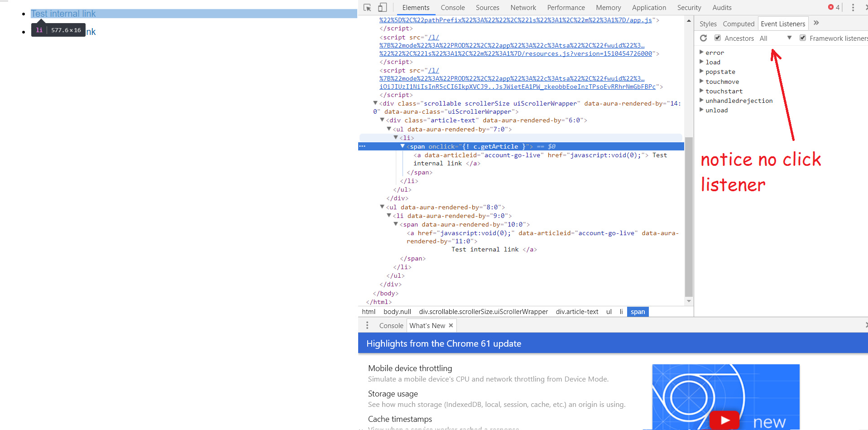Open the drawer Console tab
Screen dimensions: 868x430
click(391, 325)
